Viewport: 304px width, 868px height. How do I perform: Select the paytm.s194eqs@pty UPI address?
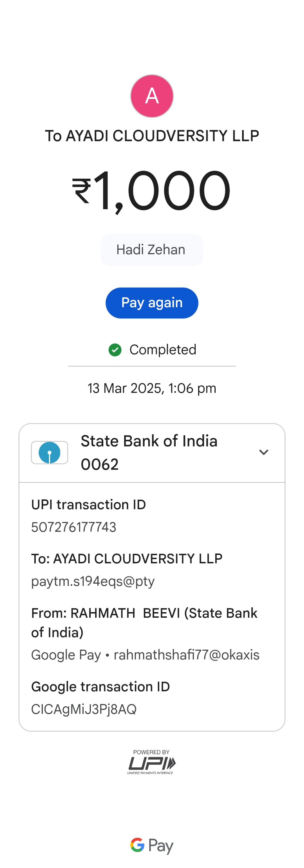point(93,581)
